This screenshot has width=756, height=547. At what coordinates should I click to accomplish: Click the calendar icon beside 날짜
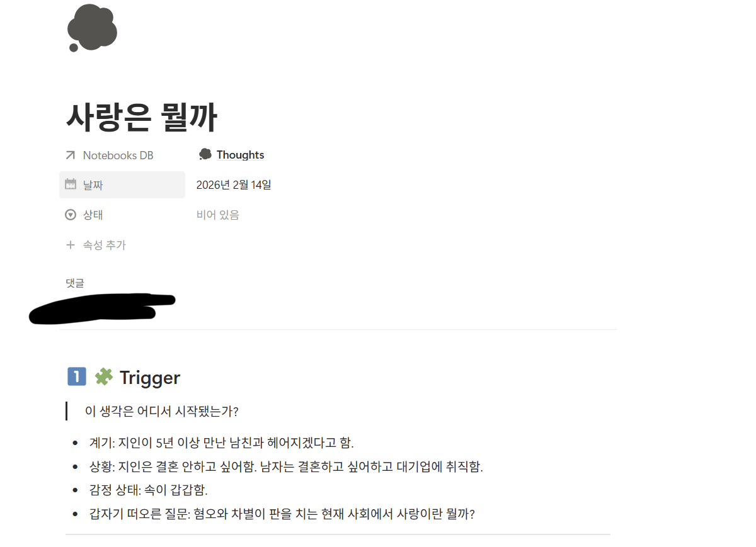click(x=71, y=184)
